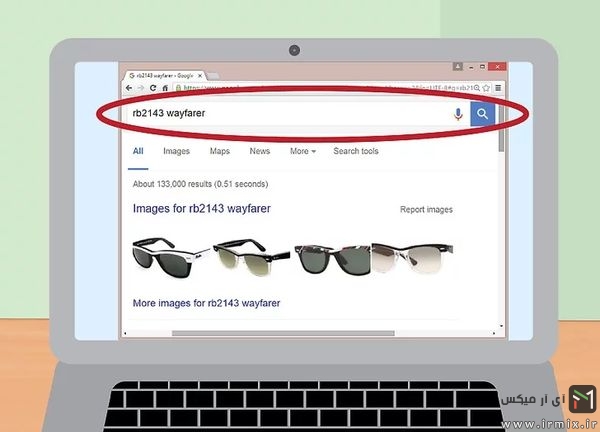Viewport: 600px width, 432px height.
Task: Click the horizontal scrollbar left arrow
Action: pyautogui.click(x=125, y=333)
